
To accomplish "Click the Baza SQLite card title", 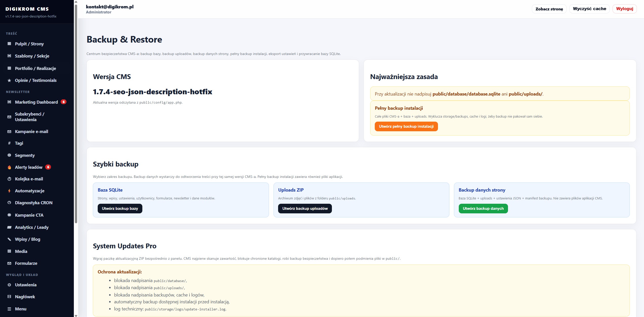I will pos(110,190).
